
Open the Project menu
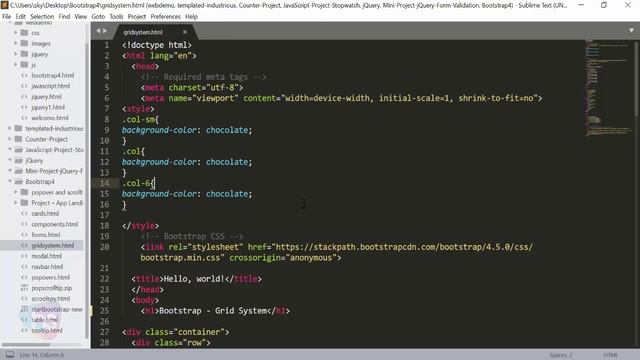(137, 17)
